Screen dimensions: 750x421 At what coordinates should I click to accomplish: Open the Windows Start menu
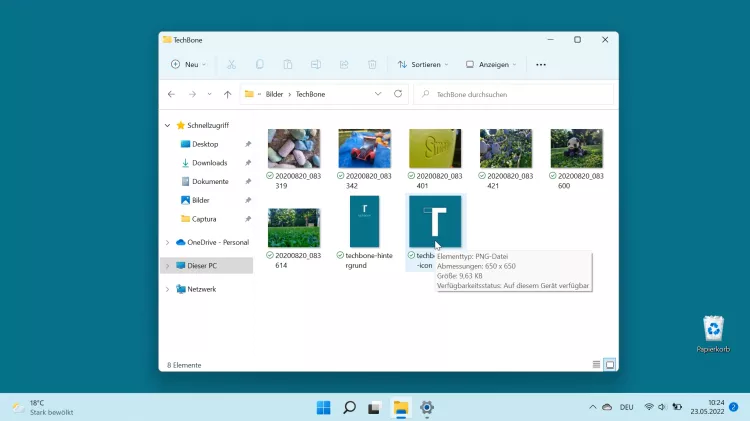(323, 408)
